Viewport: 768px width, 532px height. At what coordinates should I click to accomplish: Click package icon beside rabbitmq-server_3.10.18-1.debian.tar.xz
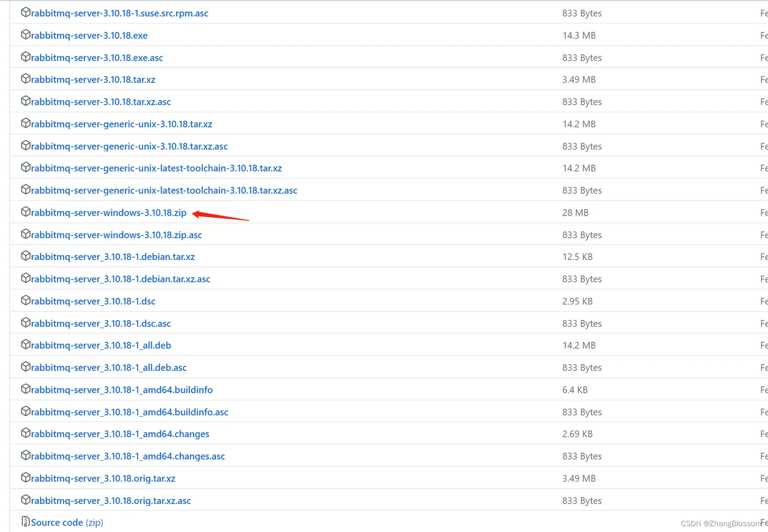[x=25, y=256]
